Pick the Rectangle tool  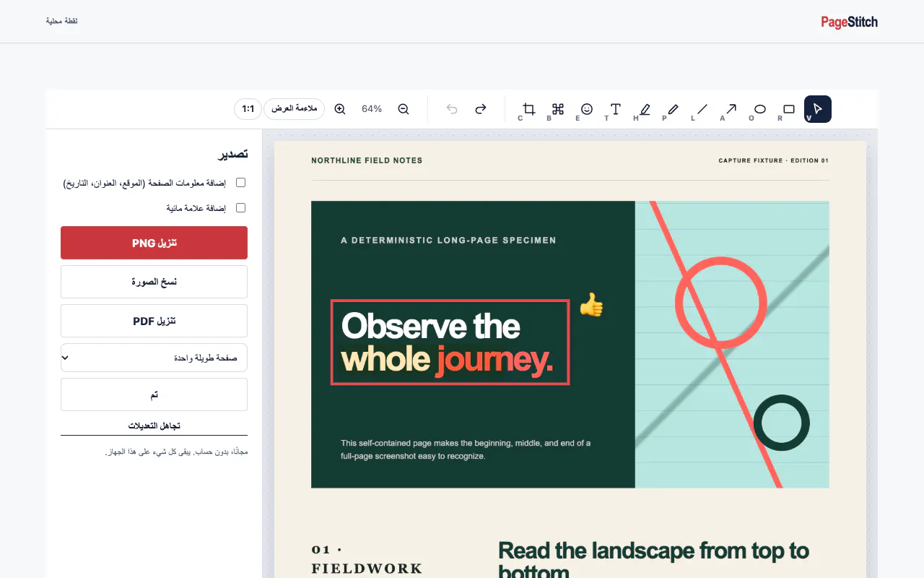(x=789, y=109)
